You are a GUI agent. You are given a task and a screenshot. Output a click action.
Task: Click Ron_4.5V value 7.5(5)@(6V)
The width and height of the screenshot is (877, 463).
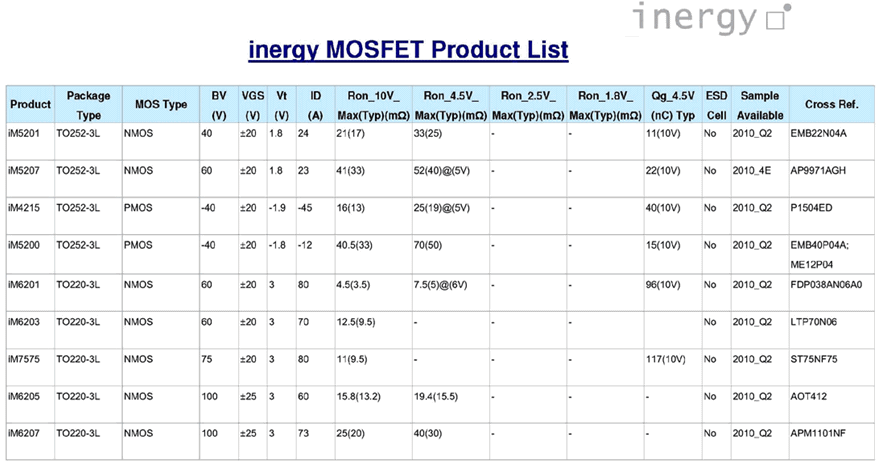pyautogui.click(x=440, y=285)
